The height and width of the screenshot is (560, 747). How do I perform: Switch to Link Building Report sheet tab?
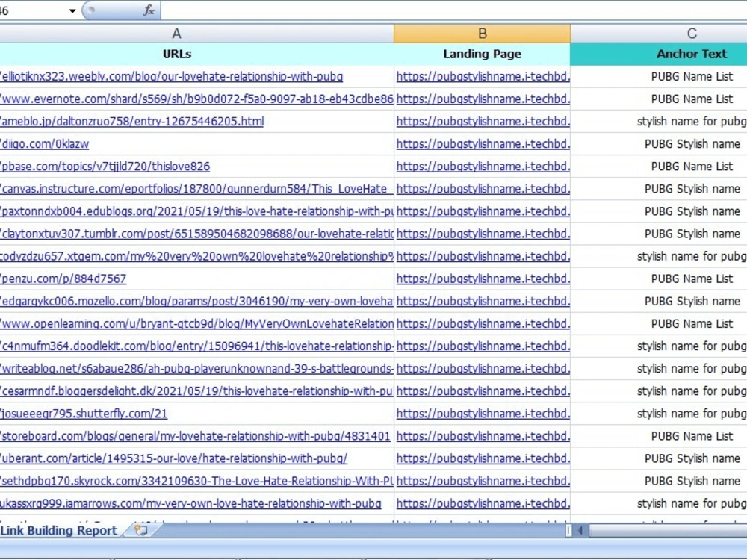point(58,530)
